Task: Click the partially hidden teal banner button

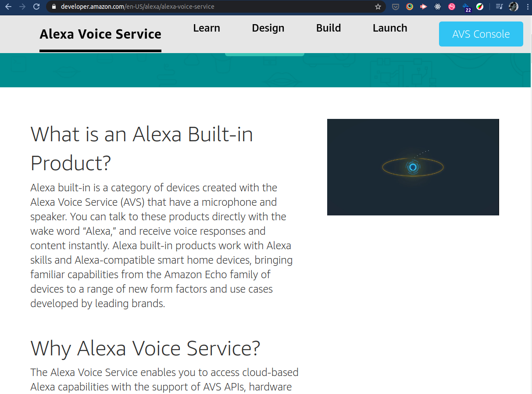Action: point(264,54)
